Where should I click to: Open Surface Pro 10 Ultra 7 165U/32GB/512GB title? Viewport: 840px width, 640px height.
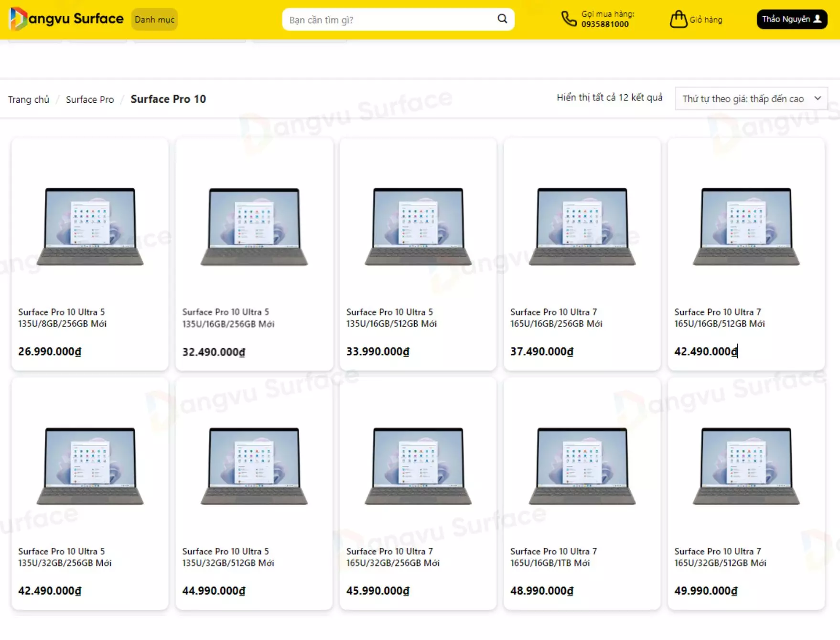[x=720, y=557]
